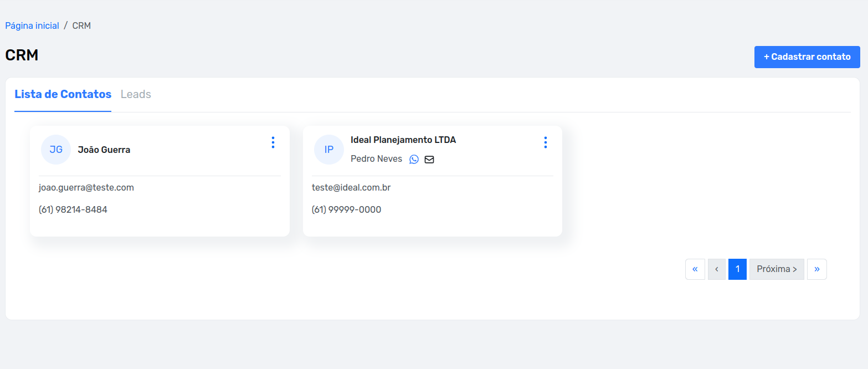Go to last page with double-right arrow
Screen dimensions: 868x369
(x=817, y=269)
